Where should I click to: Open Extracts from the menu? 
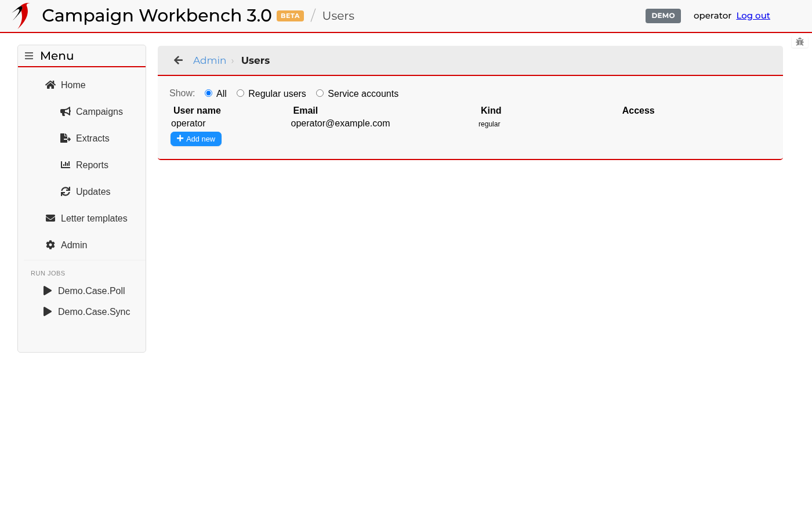(x=93, y=138)
